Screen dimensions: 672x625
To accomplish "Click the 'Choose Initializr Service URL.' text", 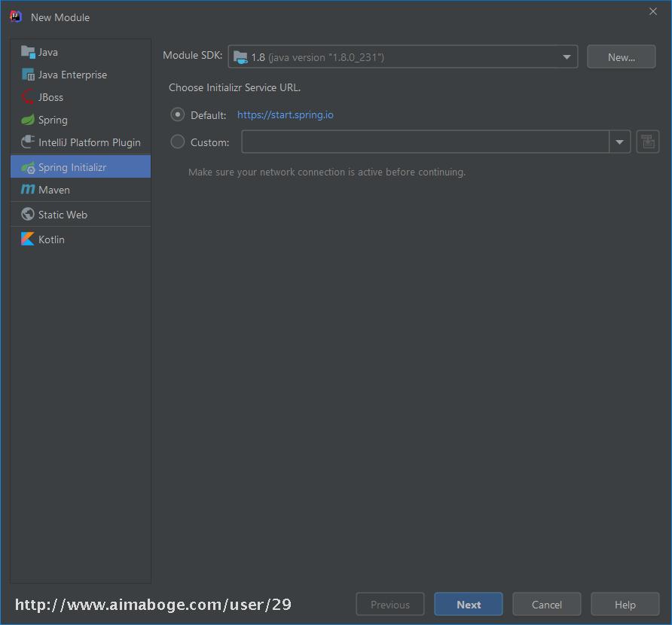I will (234, 87).
